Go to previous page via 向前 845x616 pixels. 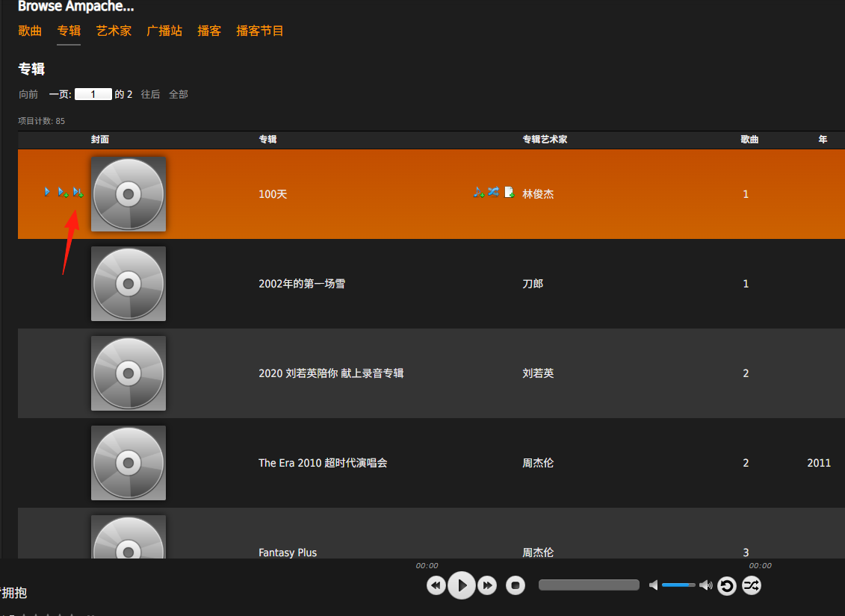pyautogui.click(x=28, y=94)
